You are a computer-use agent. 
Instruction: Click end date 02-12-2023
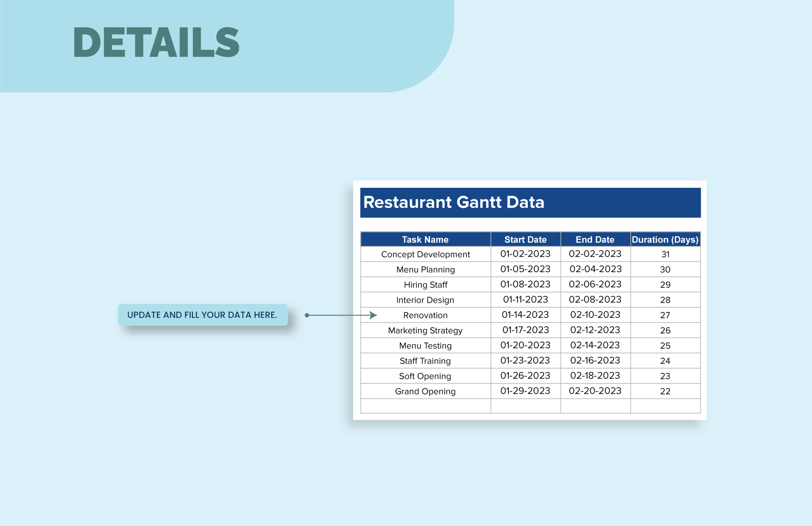pyautogui.click(x=595, y=330)
